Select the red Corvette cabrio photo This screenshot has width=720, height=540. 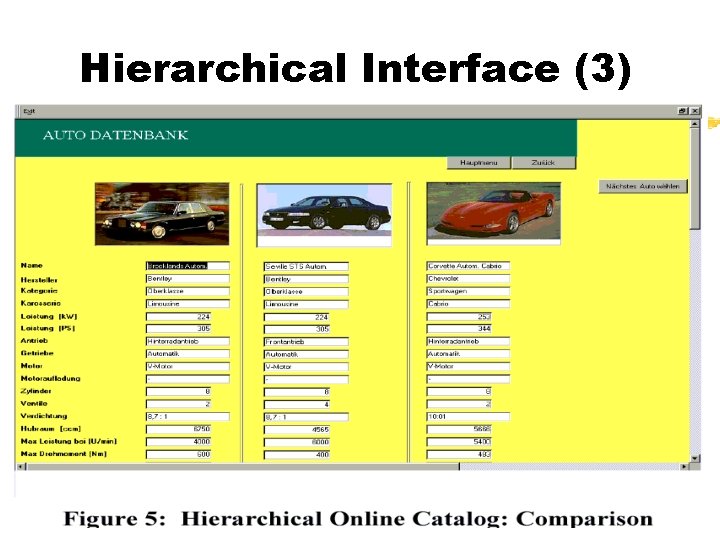click(x=494, y=214)
